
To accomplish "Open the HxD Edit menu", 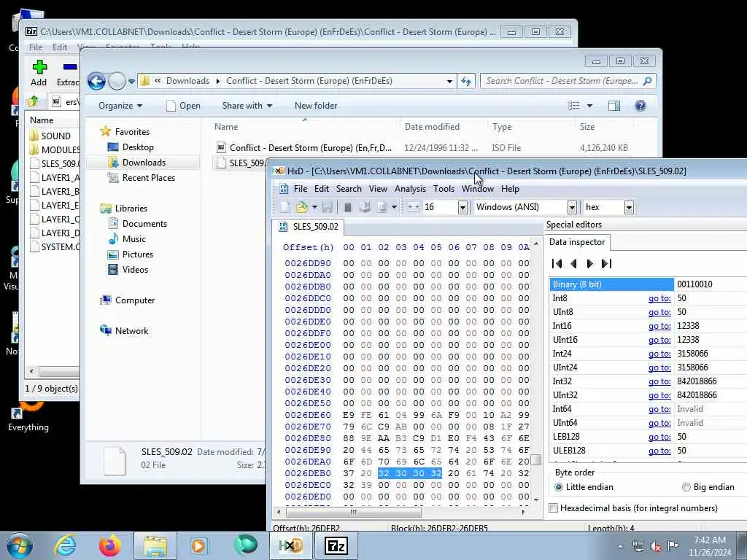I will click(x=322, y=189).
